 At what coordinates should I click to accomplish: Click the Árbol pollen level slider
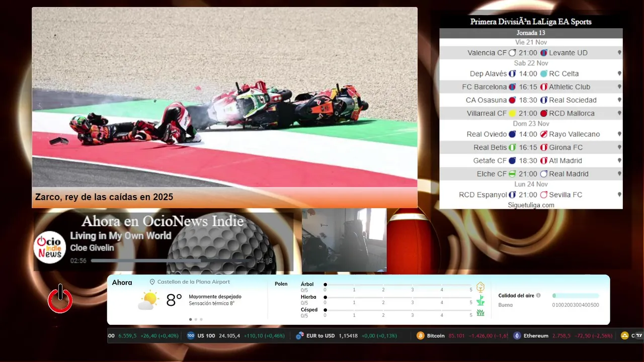[398, 285]
